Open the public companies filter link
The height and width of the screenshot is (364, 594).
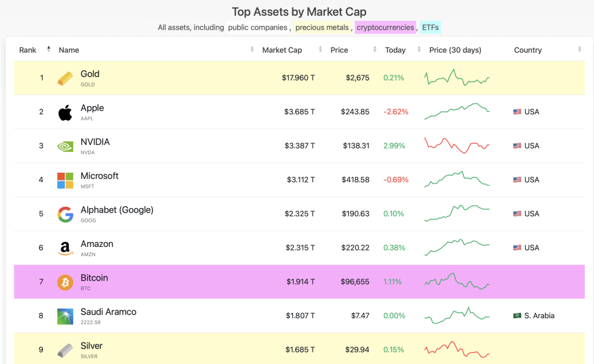(x=258, y=27)
